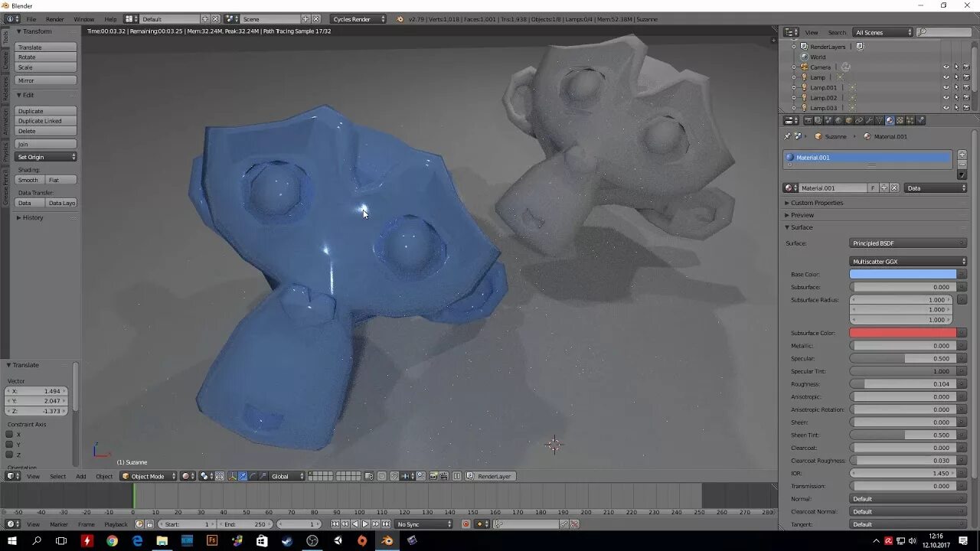Screen dimensions: 980x551
Task: Click the Mirror button
Action: [46, 80]
